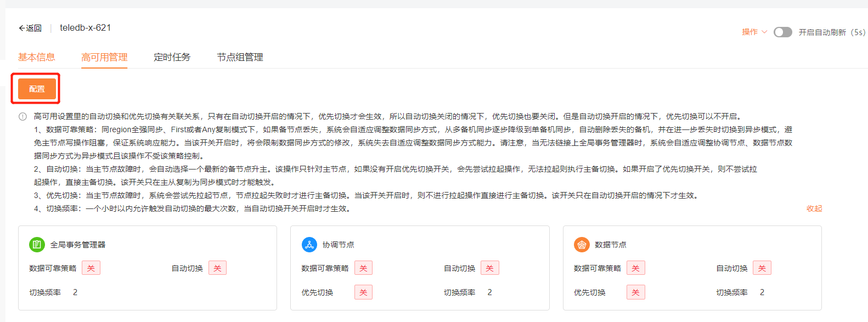Image resolution: width=868 pixels, height=322 pixels.
Task: Open the 操作 dropdown menu
Action: tap(754, 32)
